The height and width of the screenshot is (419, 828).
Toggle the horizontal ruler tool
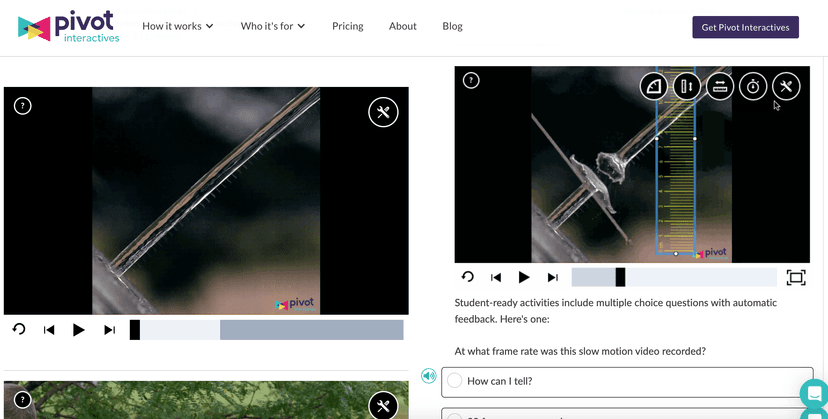point(720,87)
